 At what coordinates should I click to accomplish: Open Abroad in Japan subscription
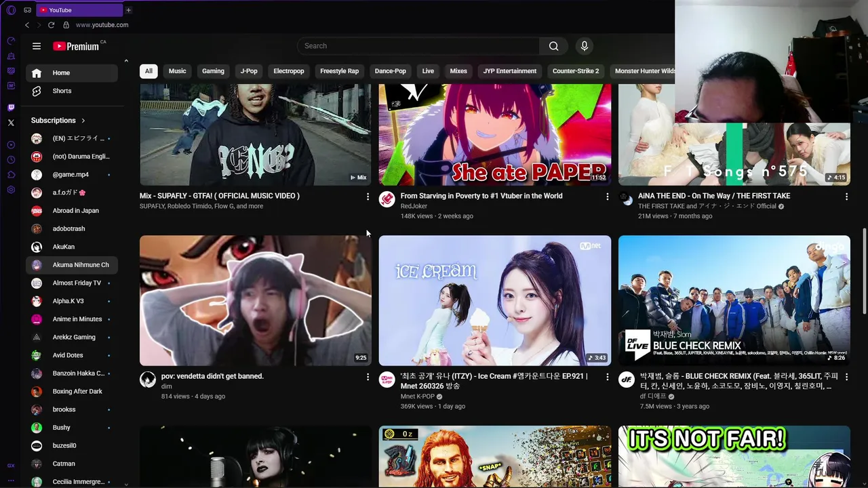(x=72, y=211)
